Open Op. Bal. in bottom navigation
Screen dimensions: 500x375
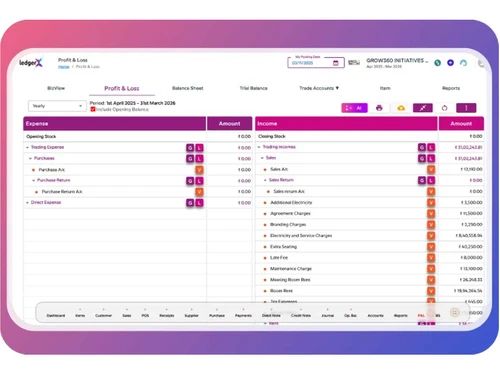point(350,315)
